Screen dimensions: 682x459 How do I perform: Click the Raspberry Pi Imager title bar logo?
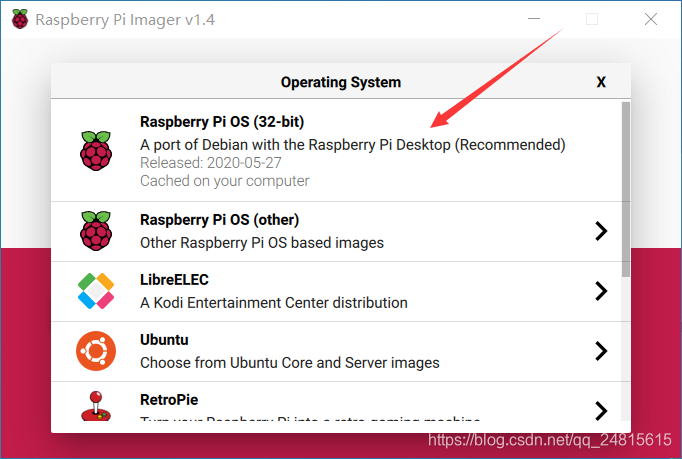tap(20, 19)
